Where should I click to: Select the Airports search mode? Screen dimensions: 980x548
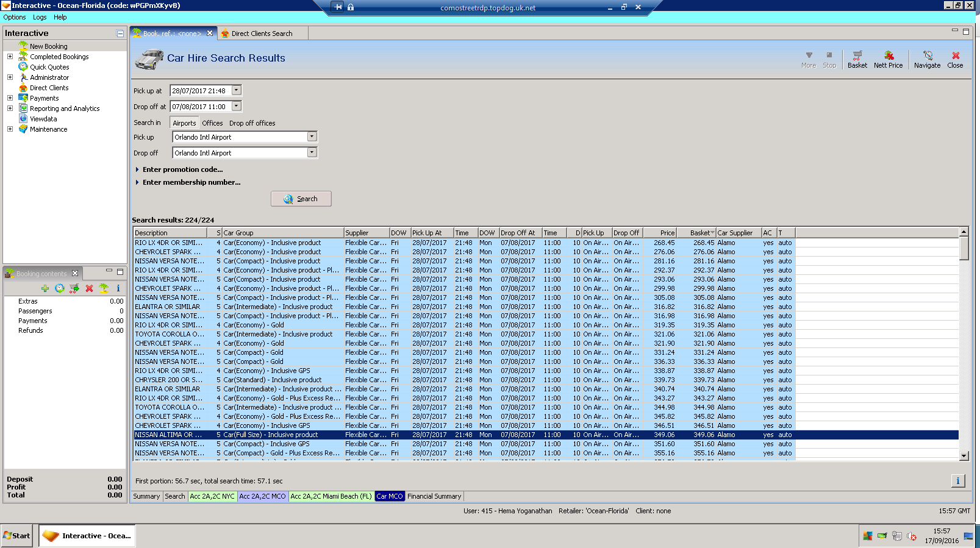pos(184,123)
